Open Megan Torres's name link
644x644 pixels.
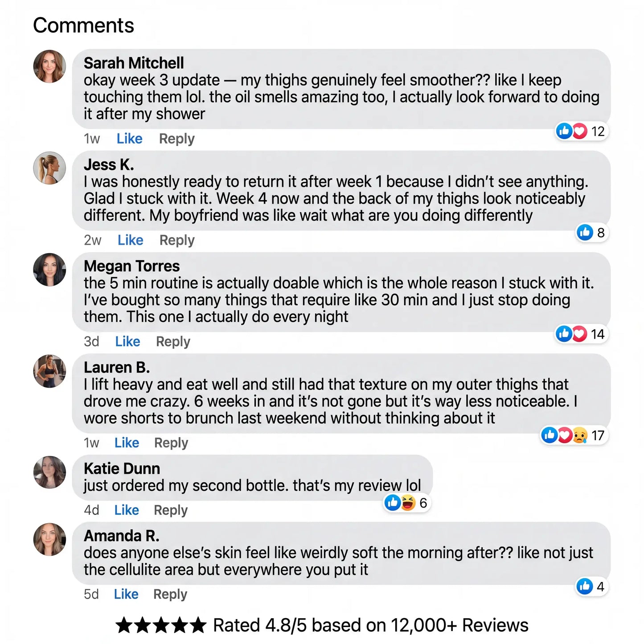[132, 266]
